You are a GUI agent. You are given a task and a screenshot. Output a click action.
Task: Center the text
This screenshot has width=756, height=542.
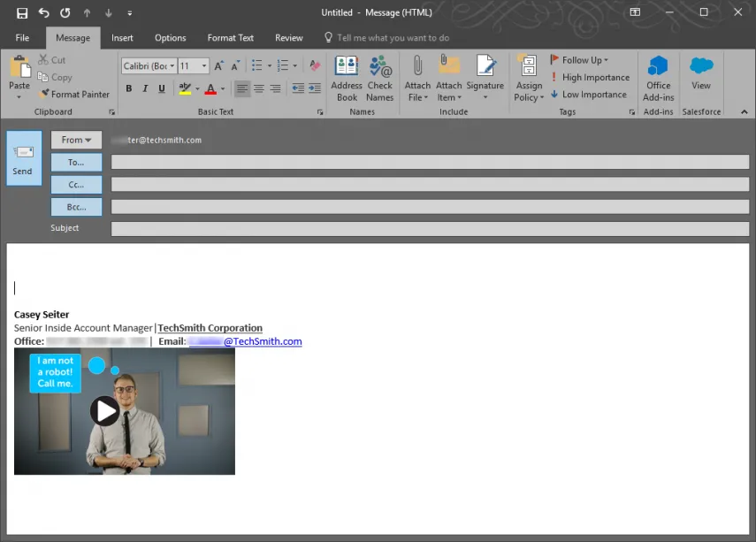coord(259,88)
